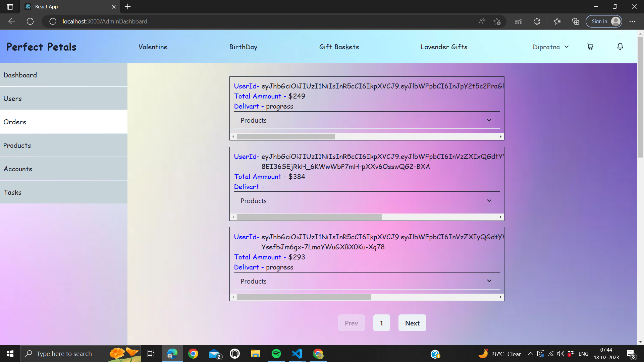The image size is (644, 362).
Task: Add page to favorites star icon
Action: 497,21
